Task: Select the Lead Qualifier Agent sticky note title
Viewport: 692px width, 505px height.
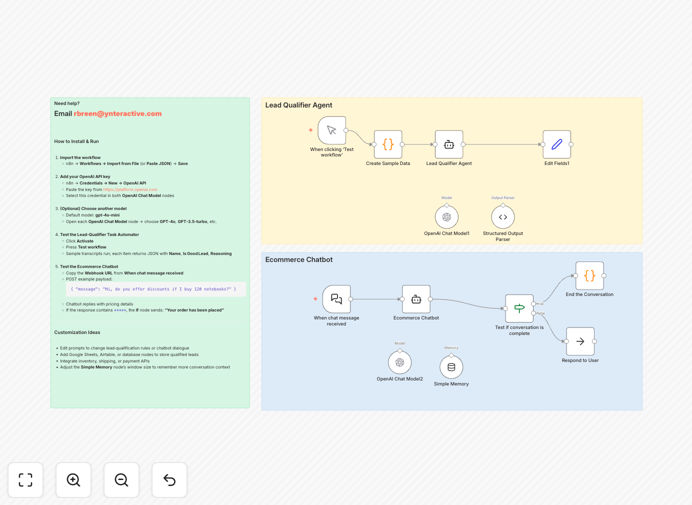Action: 299,105
